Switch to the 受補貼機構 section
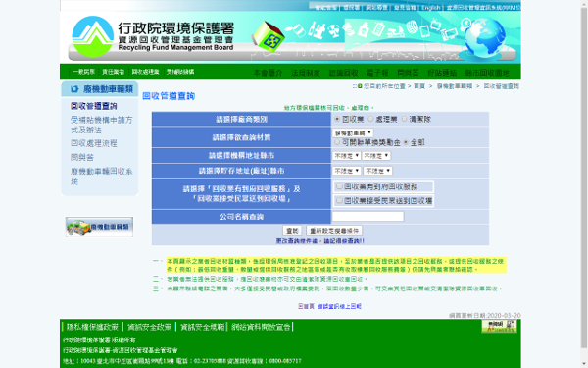The width and height of the screenshot is (588, 368). pos(180,72)
